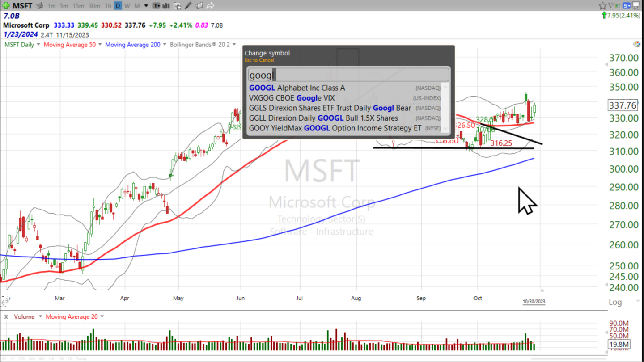Image resolution: width=644 pixels, height=362 pixels.
Task: Click the symbol search input field
Action: coord(348,75)
